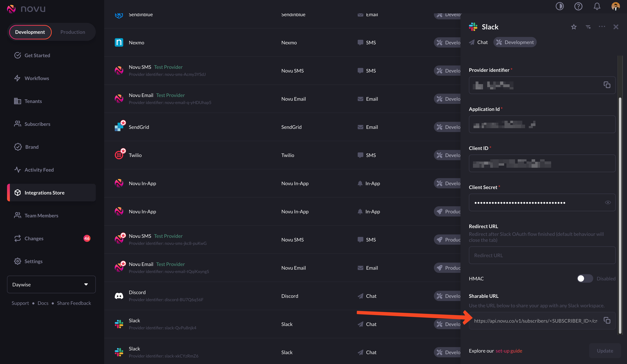Switch environment to Production
Viewport: 627px width, 364px height.
(x=73, y=32)
